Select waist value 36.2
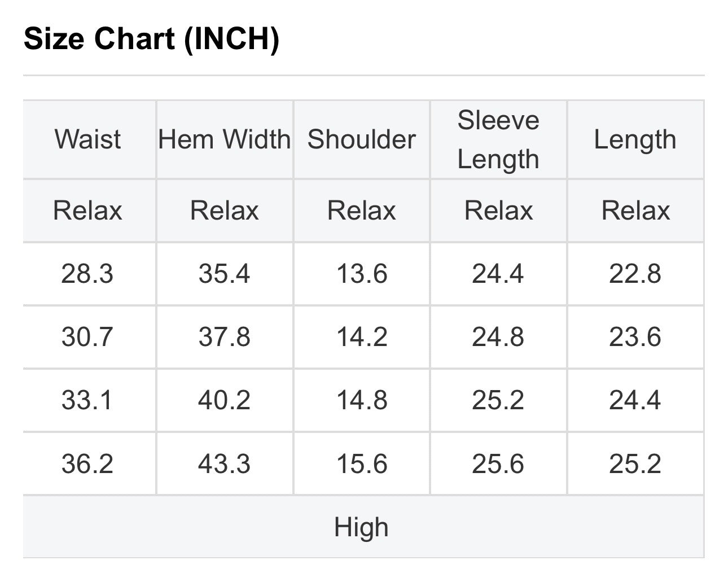 click(87, 464)
